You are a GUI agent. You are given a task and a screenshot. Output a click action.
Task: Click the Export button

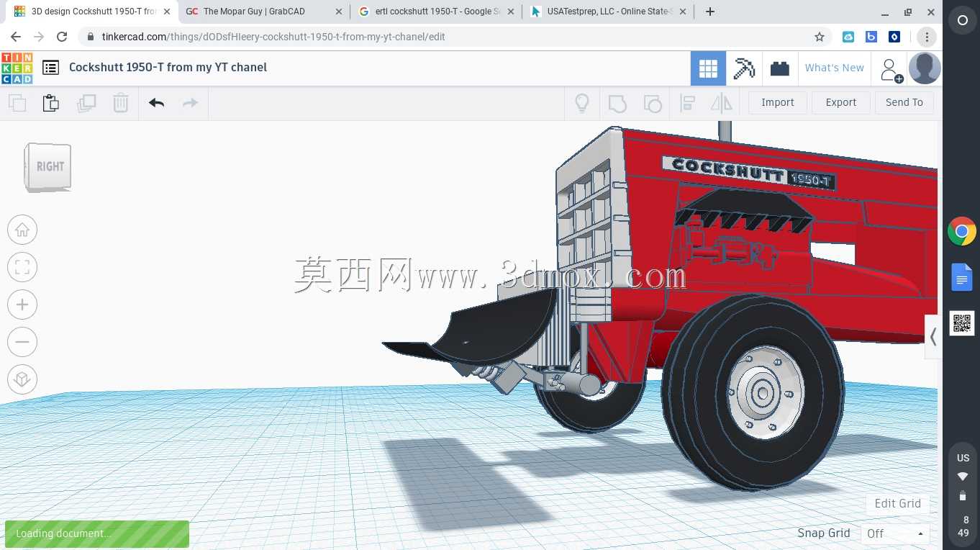pyautogui.click(x=841, y=102)
